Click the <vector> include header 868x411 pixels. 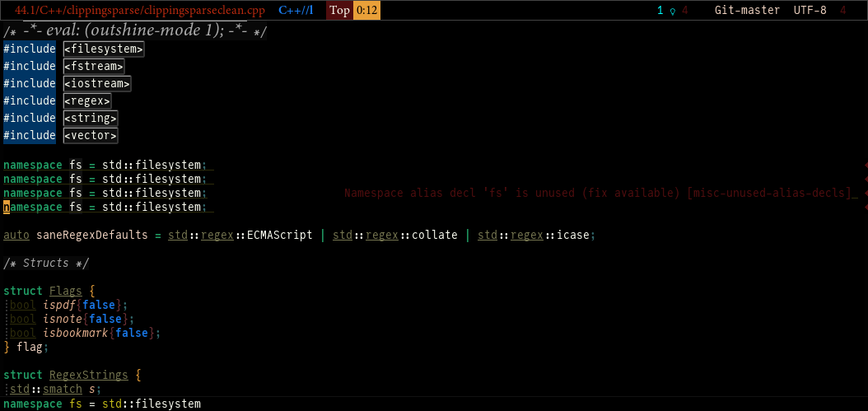(x=91, y=136)
